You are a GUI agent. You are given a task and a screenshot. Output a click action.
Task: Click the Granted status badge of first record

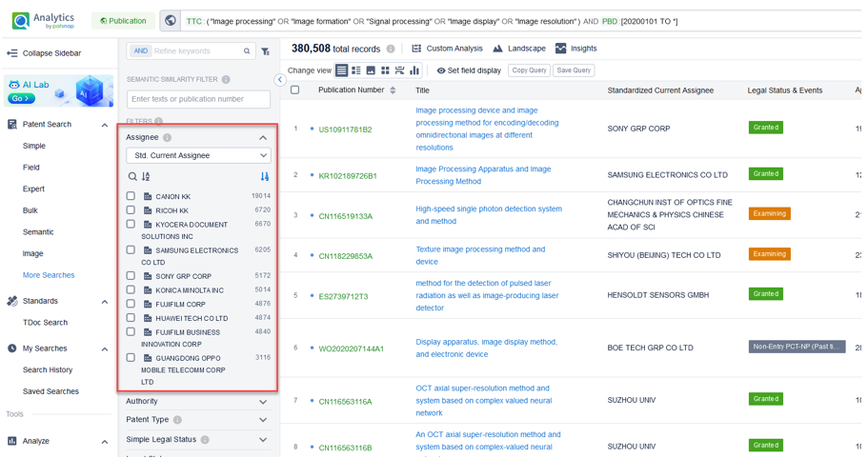click(x=765, y=128)
